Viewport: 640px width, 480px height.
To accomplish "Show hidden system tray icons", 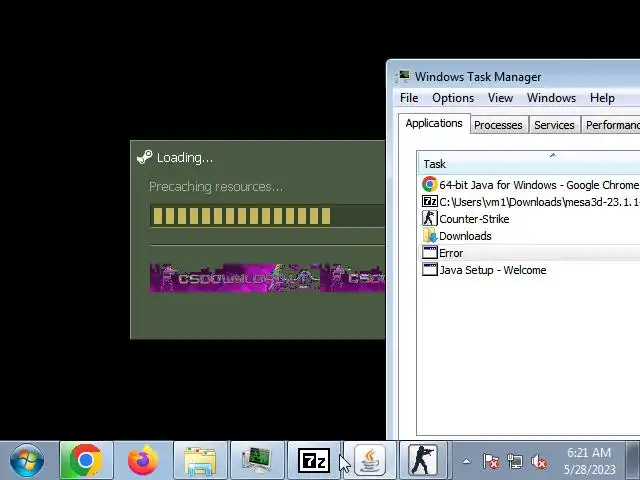I will tap(467, 462).
